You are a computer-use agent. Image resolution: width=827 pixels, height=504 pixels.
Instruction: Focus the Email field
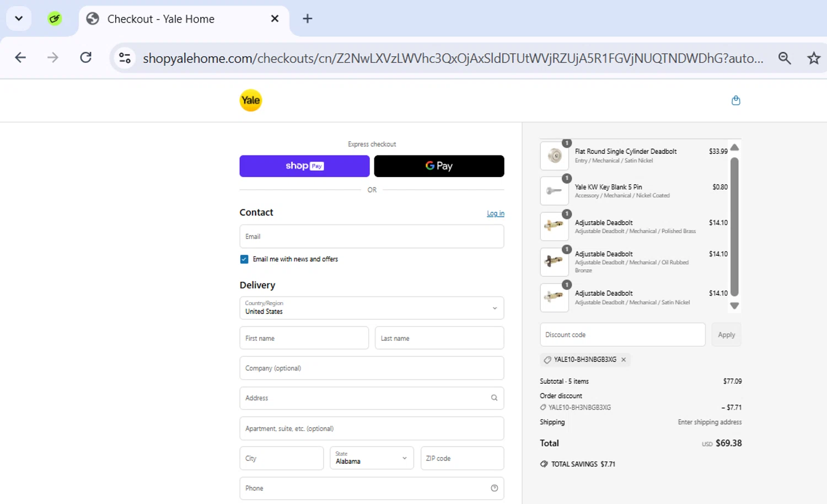click(372, 237)
